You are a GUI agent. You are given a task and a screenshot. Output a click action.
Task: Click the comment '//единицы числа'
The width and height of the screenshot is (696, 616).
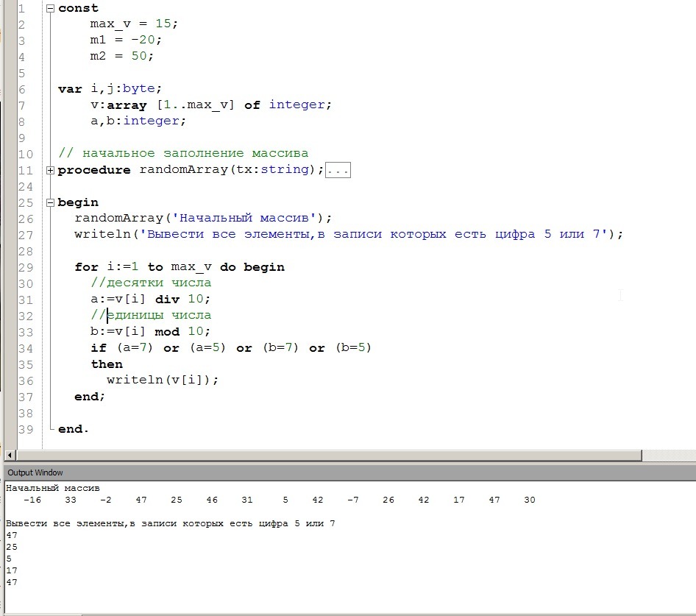[151, 315]
